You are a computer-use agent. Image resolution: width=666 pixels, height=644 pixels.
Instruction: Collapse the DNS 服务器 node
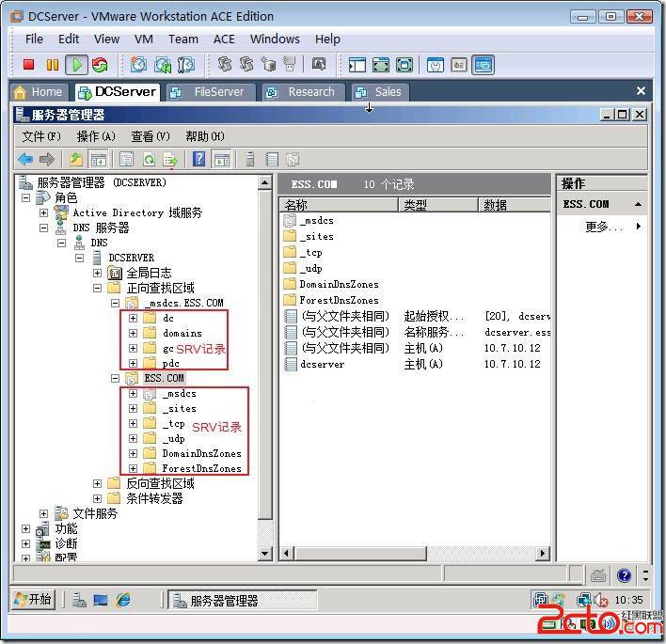click(x=44, y=228)
